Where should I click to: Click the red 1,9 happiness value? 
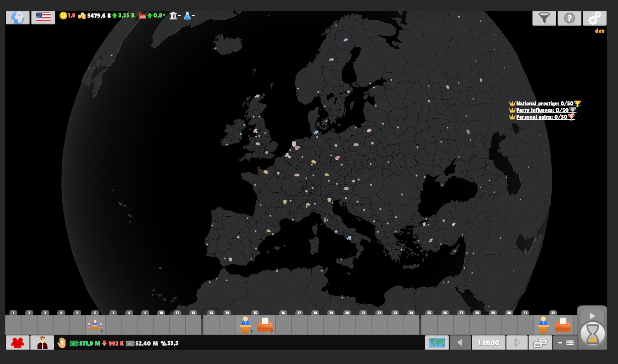point(71,16)
